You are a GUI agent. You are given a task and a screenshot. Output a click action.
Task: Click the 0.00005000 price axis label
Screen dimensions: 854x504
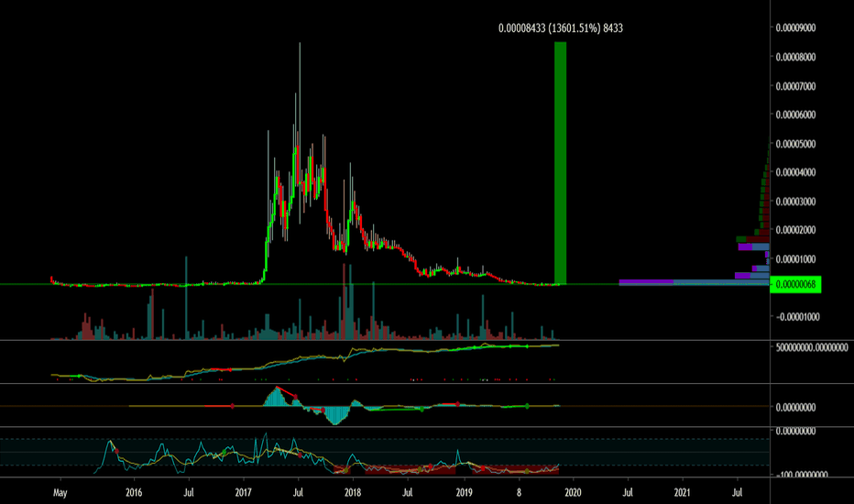(795, 144)
